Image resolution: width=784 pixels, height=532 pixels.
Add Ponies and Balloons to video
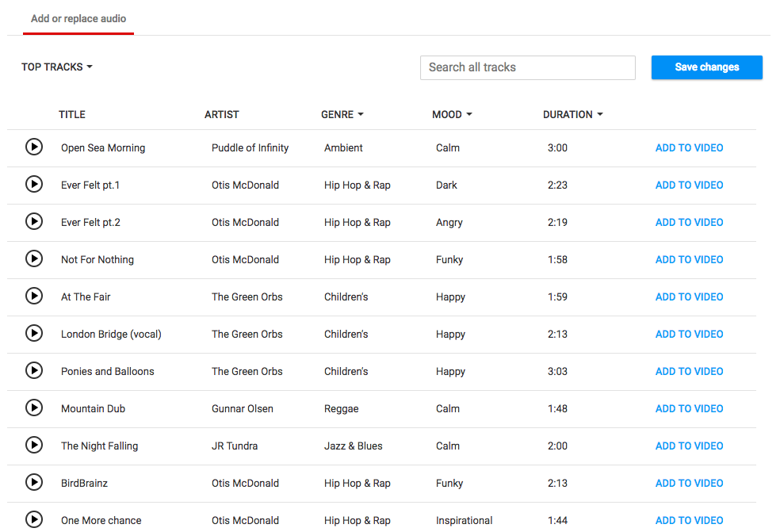689,372
